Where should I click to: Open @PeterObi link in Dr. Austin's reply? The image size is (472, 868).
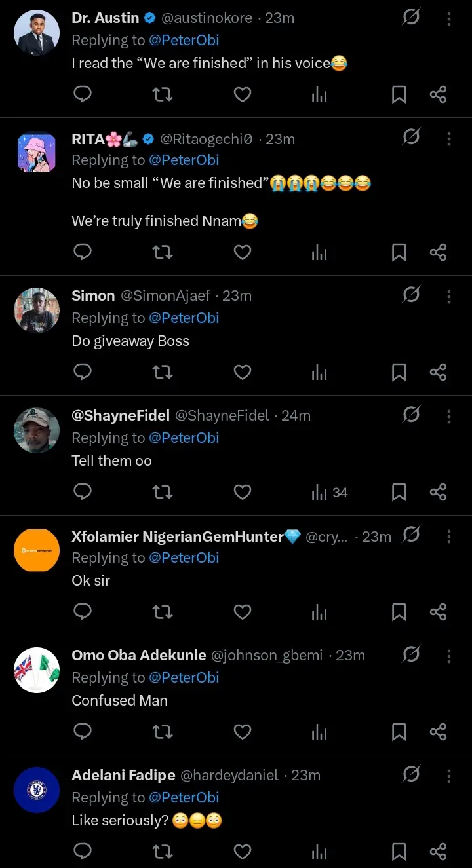pyautogui.click(x=184, y=40)
